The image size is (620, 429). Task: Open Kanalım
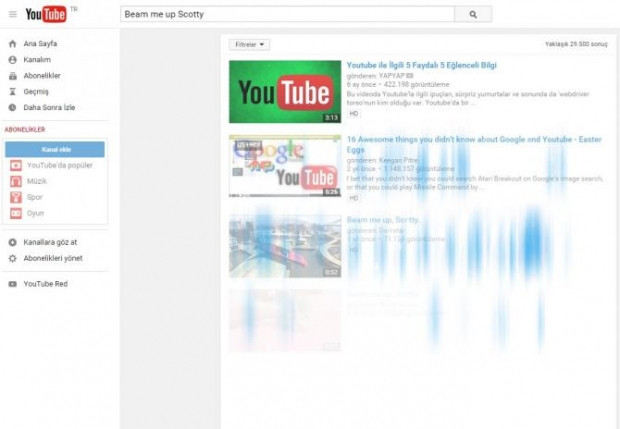pos(37,60)
